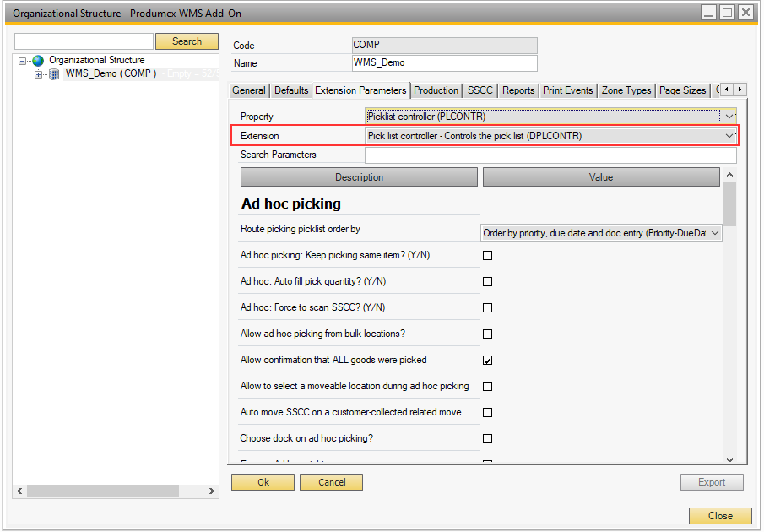Uncheck Allow confirmation that ALL goods were picked
Image resolution: width=764 pixels, height=532 pixels.
[x=487, y=361]
